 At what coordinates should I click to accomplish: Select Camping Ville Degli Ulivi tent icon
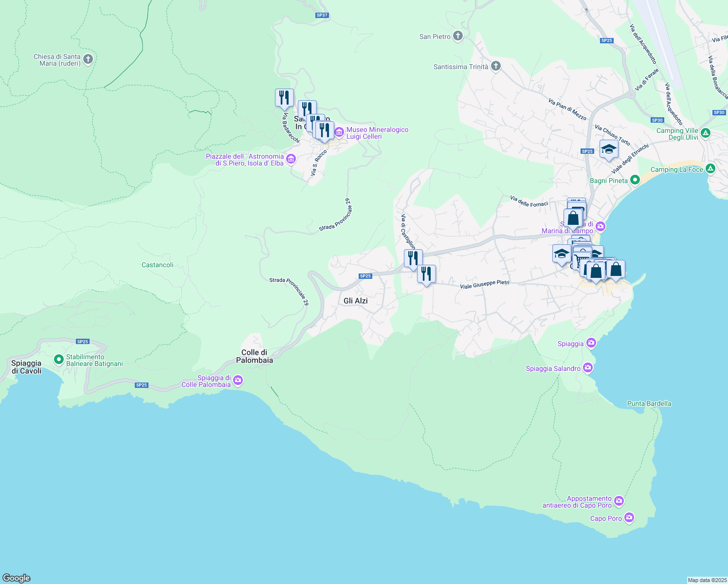(706, 133)
